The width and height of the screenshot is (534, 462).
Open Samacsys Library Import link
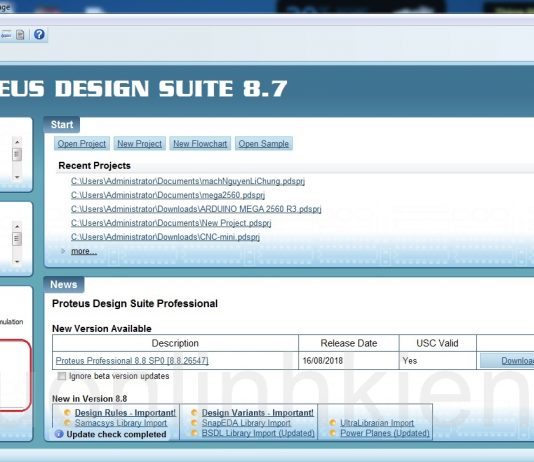pos(121,423)
